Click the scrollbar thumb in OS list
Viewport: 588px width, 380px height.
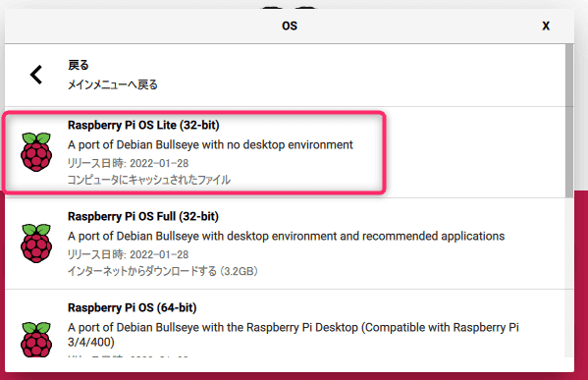(569, 120)
